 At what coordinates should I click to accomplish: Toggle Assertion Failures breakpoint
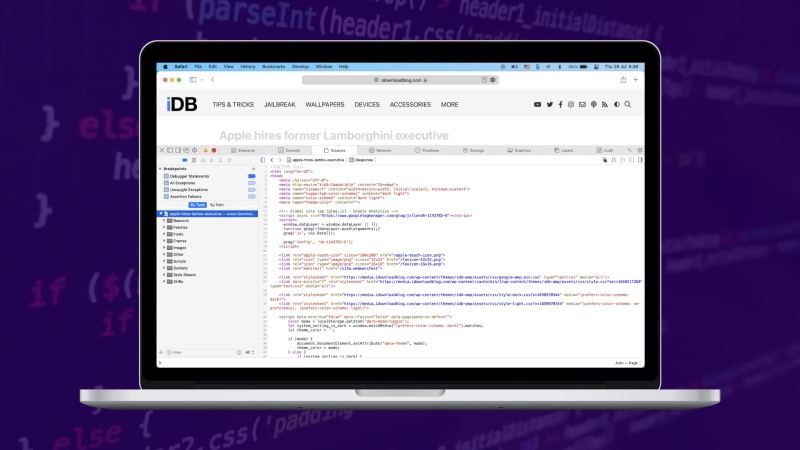pyautogui.click(x=252, y=196)
